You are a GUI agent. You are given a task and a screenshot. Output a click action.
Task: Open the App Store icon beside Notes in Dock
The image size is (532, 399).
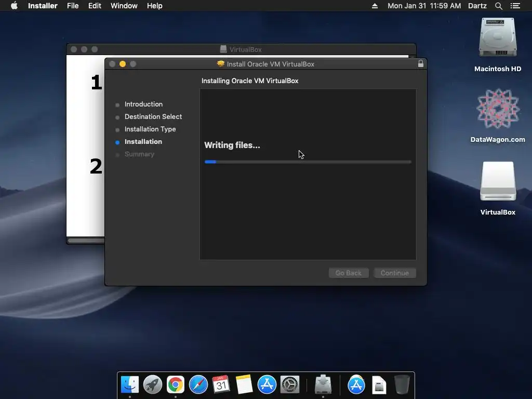coord(267,385)
